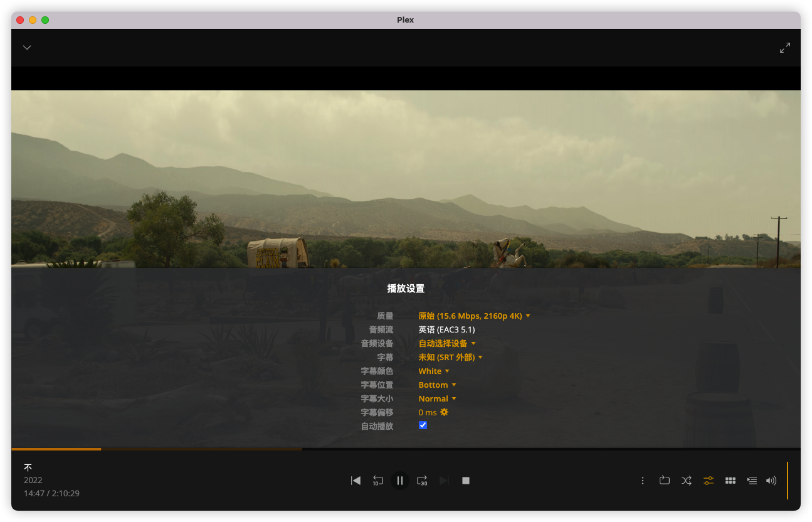812x522 pixels.
Task: Click the 0 ms subtitle offset value
Action: (428, 413)
